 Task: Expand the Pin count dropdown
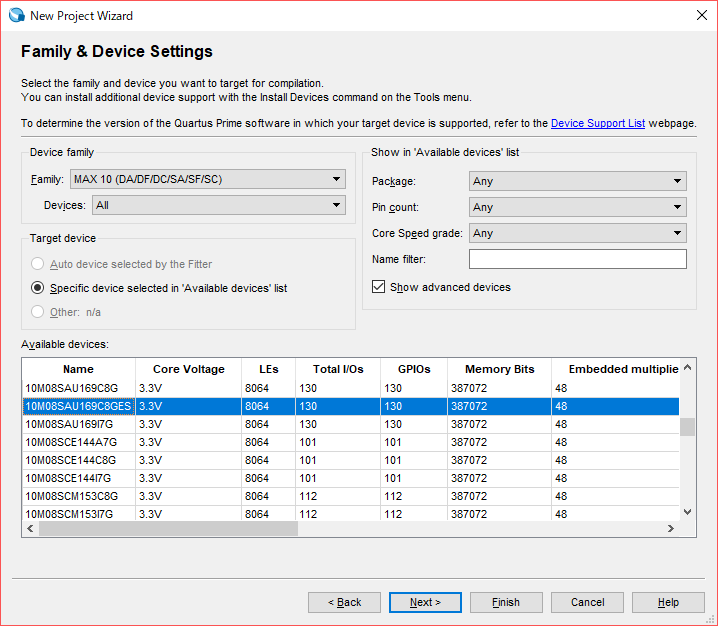(577, 207)
